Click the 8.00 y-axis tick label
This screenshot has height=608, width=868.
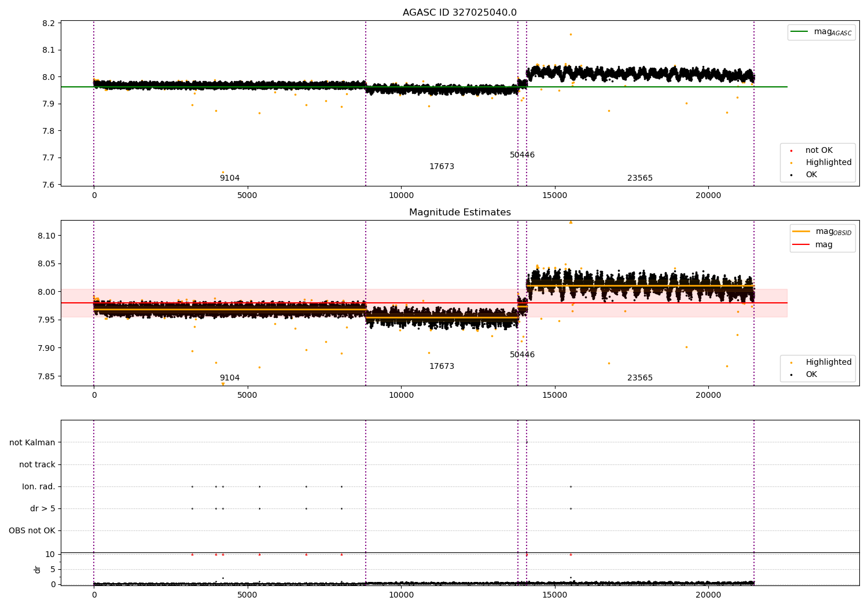click(x=46, y=292)
